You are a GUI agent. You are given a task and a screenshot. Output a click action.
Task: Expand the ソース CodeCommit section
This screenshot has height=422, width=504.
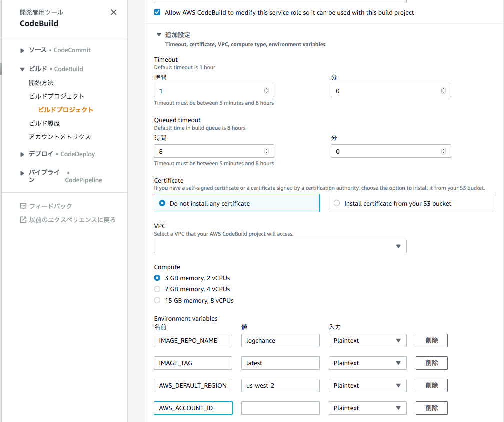pyautogui.click(x=22, y=50)
